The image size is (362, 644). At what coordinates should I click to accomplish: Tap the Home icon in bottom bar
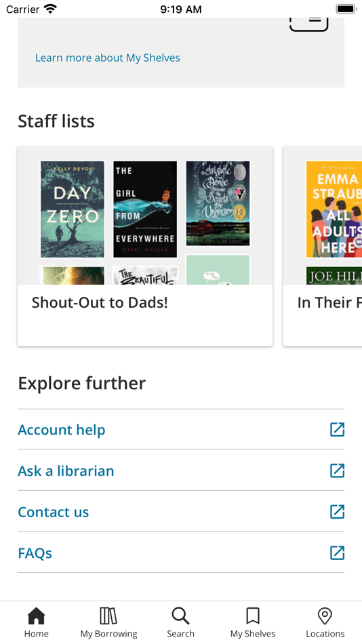click(x=36, y=616)
